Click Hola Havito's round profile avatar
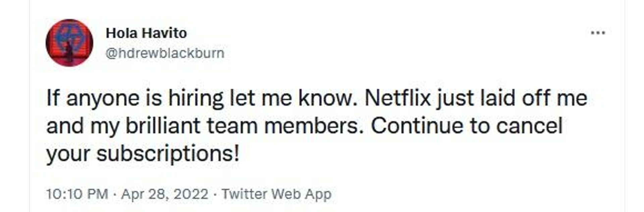This screenshot has width=644, height=212. (69, 43)
